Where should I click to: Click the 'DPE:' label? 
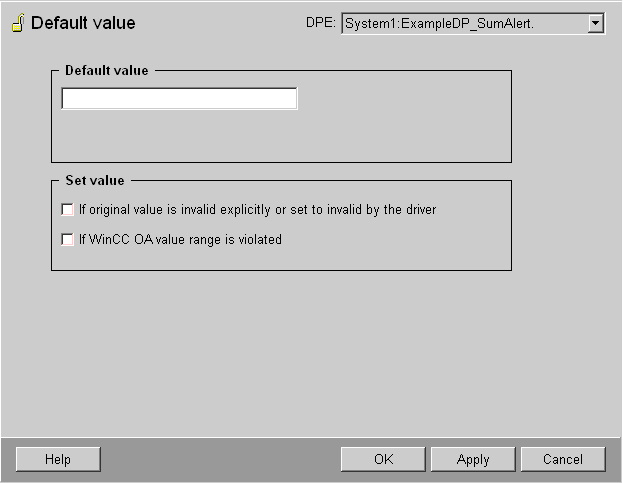pos(321,23)
